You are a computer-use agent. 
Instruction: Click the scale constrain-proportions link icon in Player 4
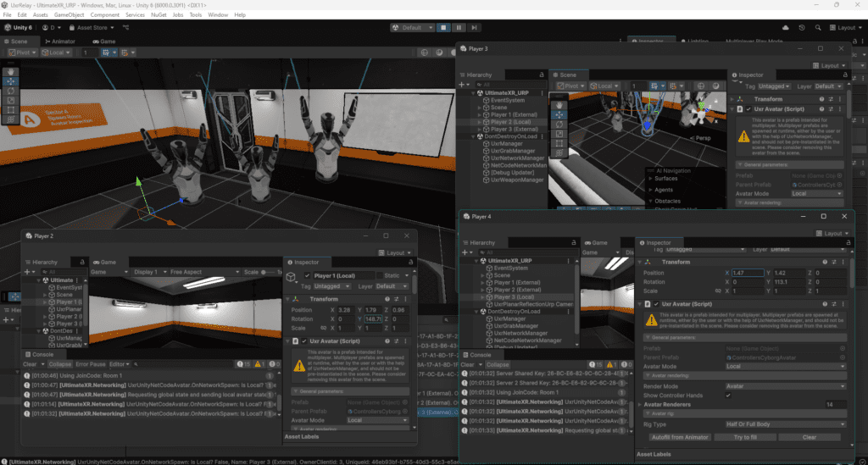point(719,291)
